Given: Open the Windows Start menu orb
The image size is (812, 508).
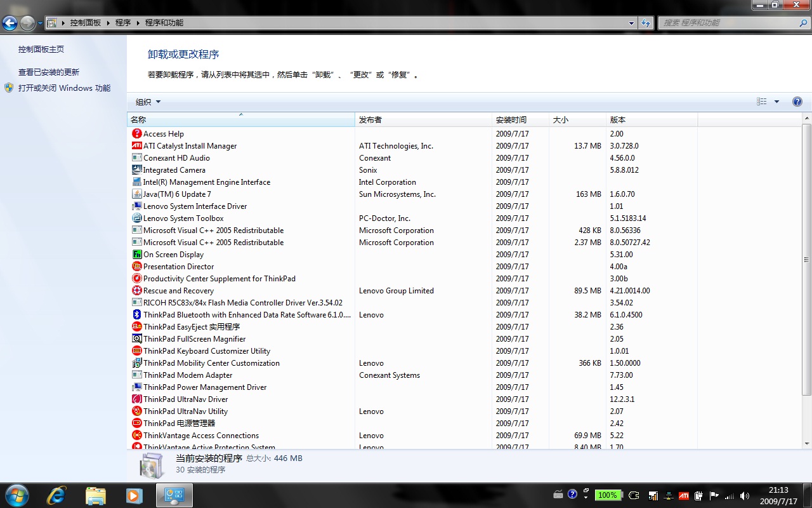Looking at the screenshot, I should point(17,495).
